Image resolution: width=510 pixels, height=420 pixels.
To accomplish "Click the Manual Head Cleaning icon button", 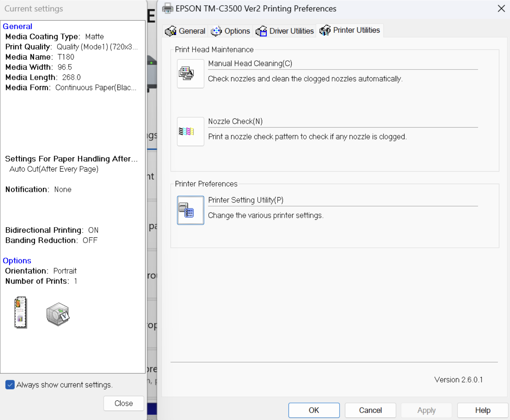I will [190, 74].
